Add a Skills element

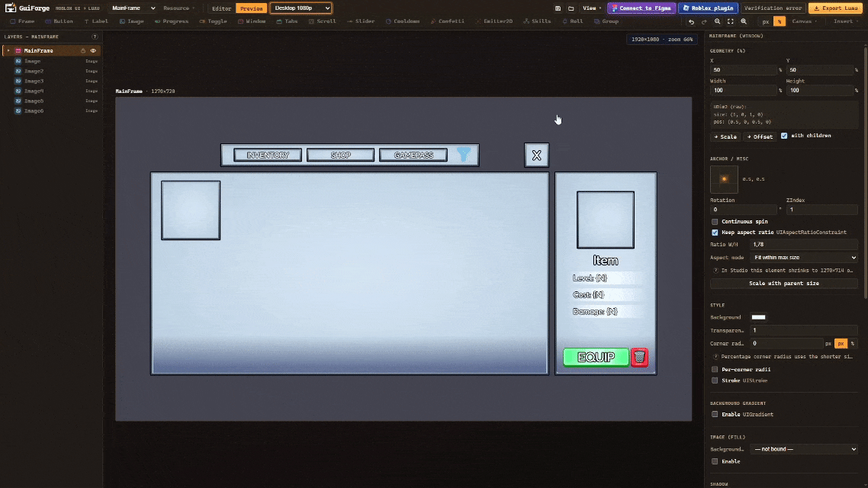click(537, 21)
